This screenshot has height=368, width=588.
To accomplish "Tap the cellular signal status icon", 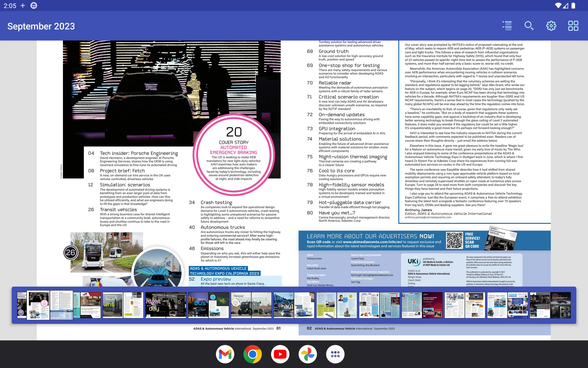I will [565, 5].
